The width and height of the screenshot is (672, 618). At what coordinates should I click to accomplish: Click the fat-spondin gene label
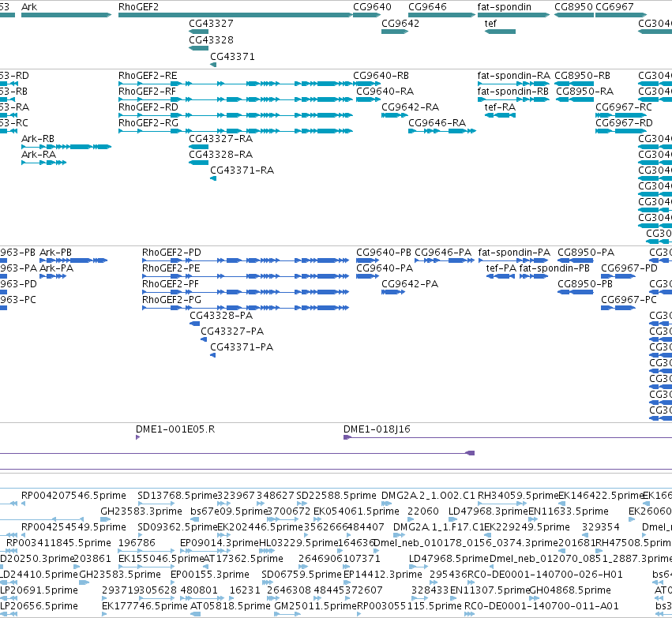click(x=505, y=7)
